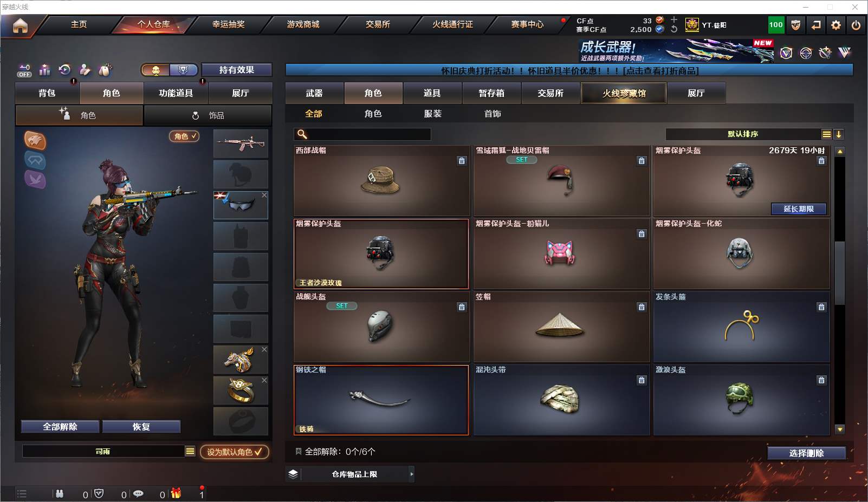The width and height of the screenshot is (868, 502).
Task: Select the orange eagle emblem icon
Action: pos(35,140)
